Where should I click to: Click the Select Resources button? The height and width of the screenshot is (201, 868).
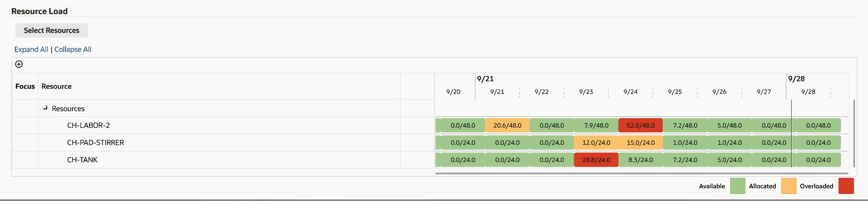point(52,30)
